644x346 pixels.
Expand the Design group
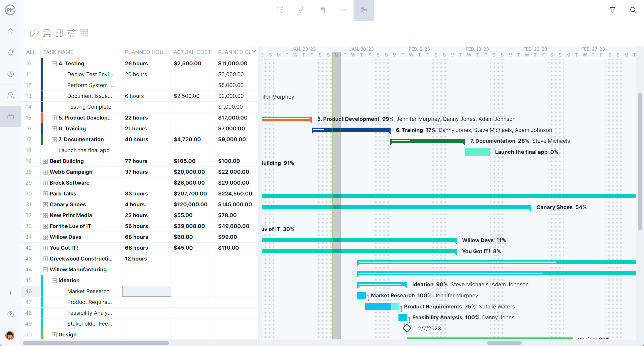coord(54,335)
